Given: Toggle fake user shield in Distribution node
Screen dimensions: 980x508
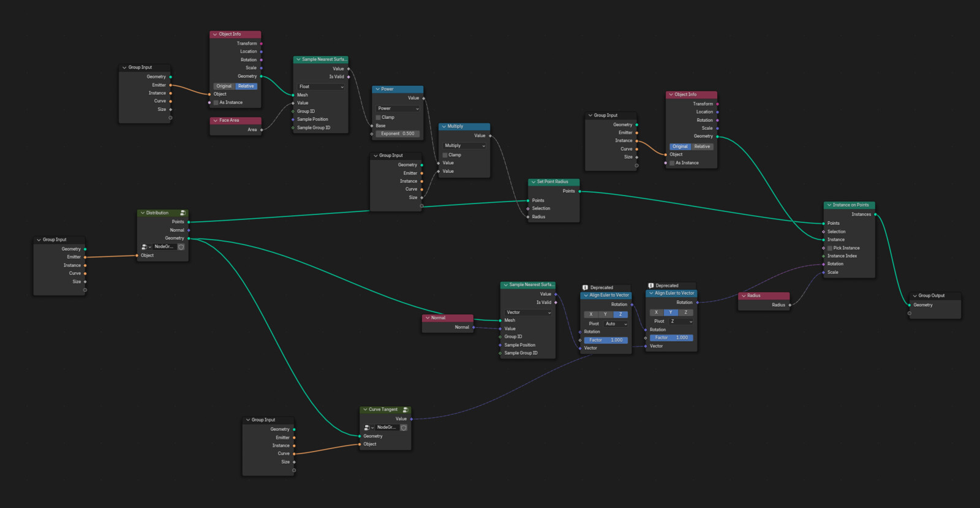Looking at the screenshot, I should tap(181, 247).
